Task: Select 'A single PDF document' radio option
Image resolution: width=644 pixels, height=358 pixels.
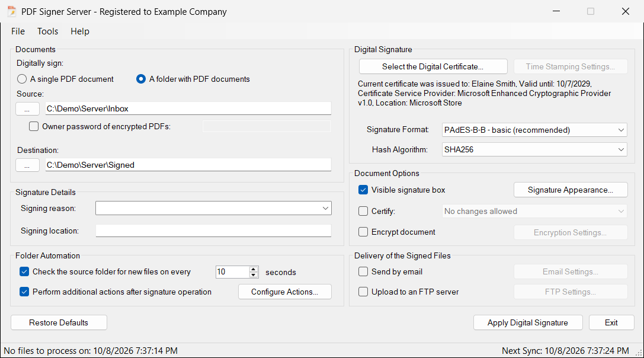Action: [x=22, y=79]
